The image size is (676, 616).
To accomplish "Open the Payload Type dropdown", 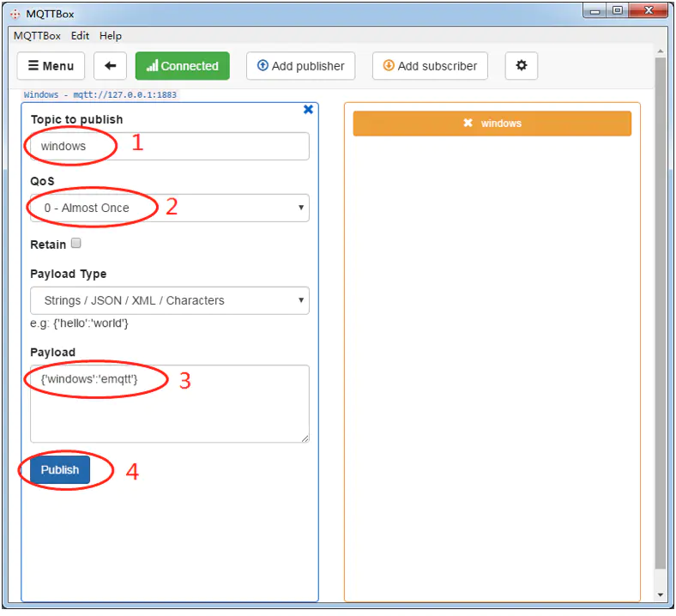I will click(x=170, y=300).
